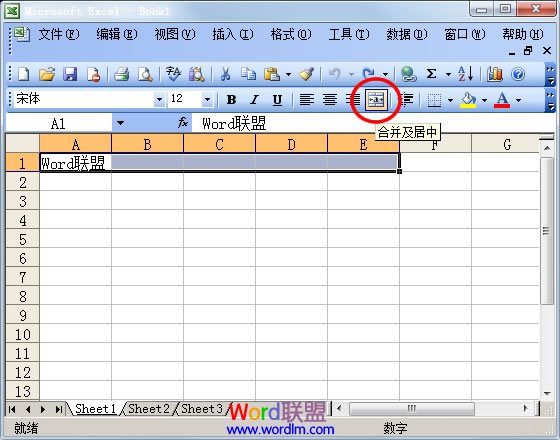Open an existing file with folder icon

click(x=47, y=74)
